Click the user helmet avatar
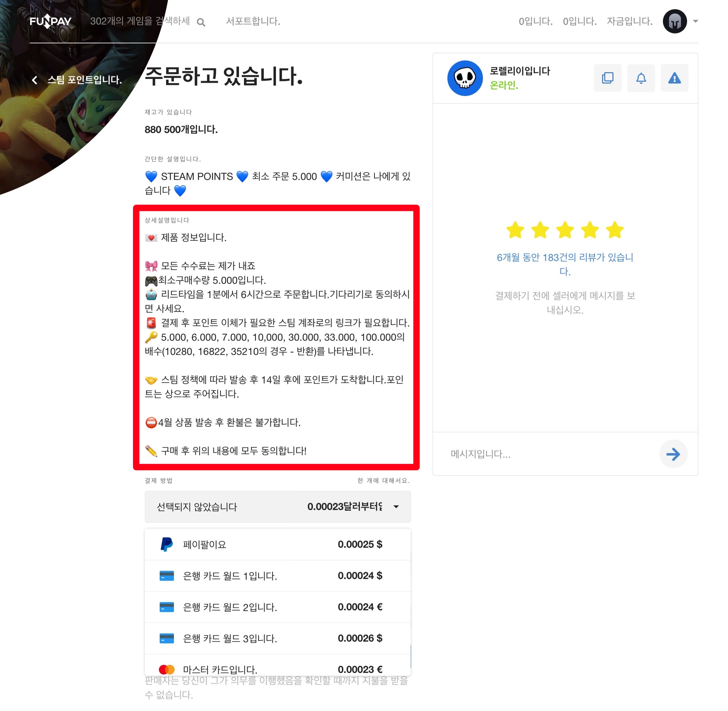The image size is (728, 711). pyautogui.click(x=675, y=21)
